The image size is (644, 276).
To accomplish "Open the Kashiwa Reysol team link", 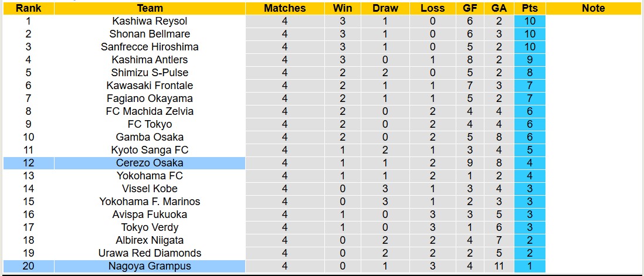I will coord(150,21).
